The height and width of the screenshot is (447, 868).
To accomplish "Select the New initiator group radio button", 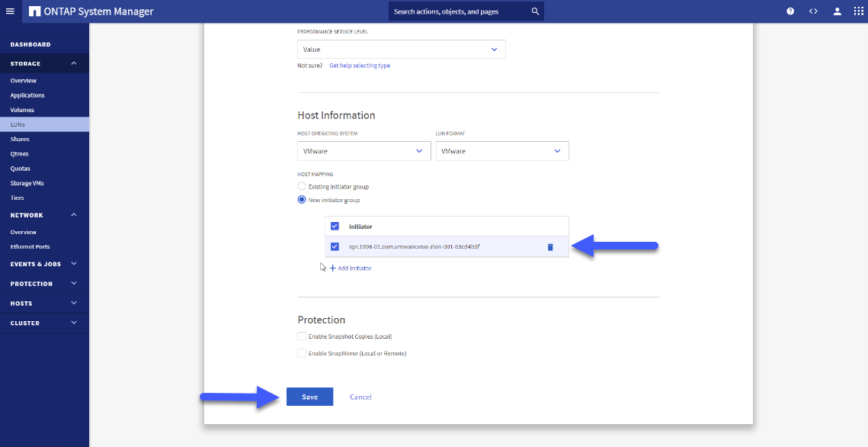I will pyautogui.click(x=302, y=200).
